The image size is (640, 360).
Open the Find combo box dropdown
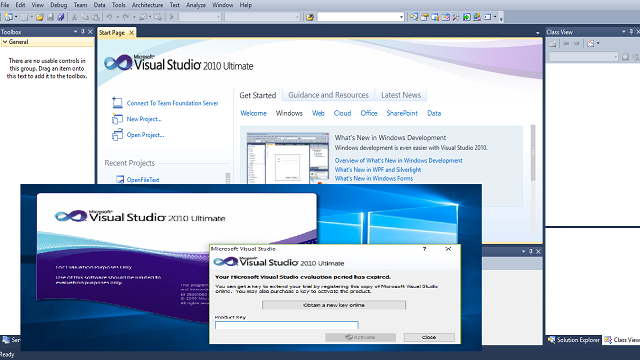point(401,17)
